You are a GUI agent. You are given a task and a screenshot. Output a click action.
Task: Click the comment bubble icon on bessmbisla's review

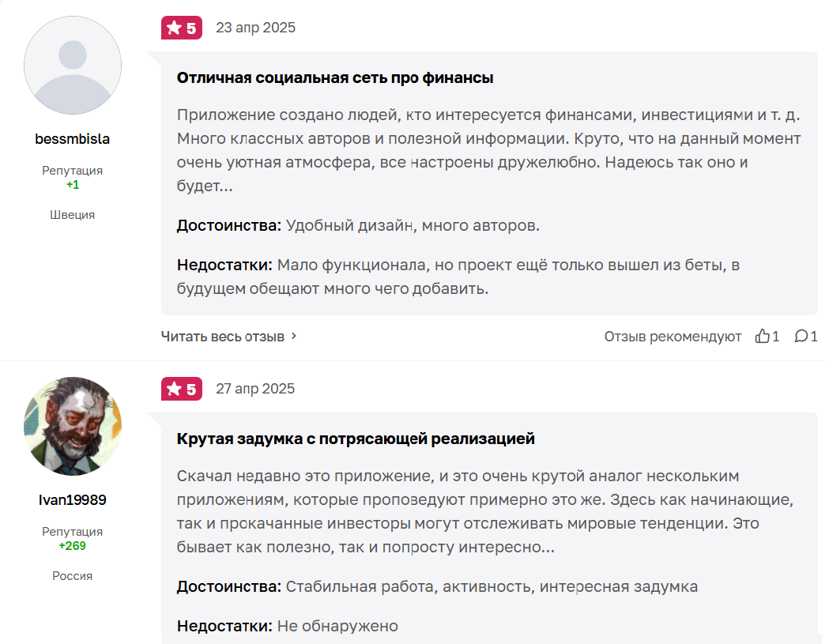801,337
